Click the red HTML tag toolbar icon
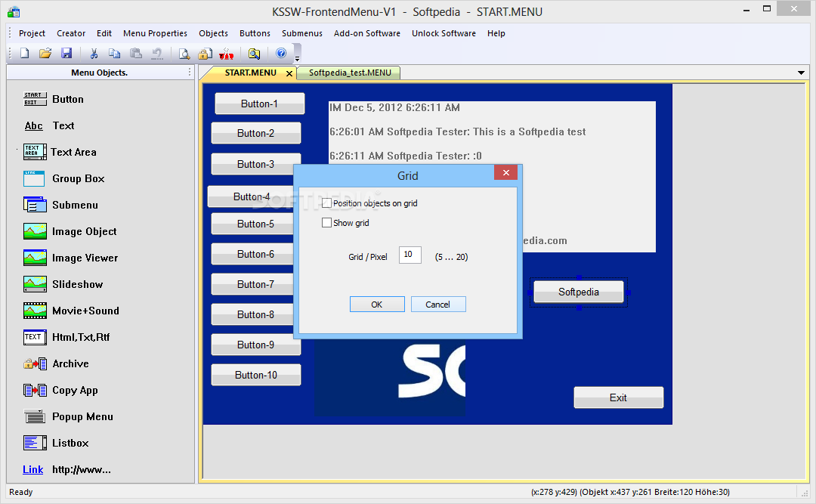 (x=227, y=53)
